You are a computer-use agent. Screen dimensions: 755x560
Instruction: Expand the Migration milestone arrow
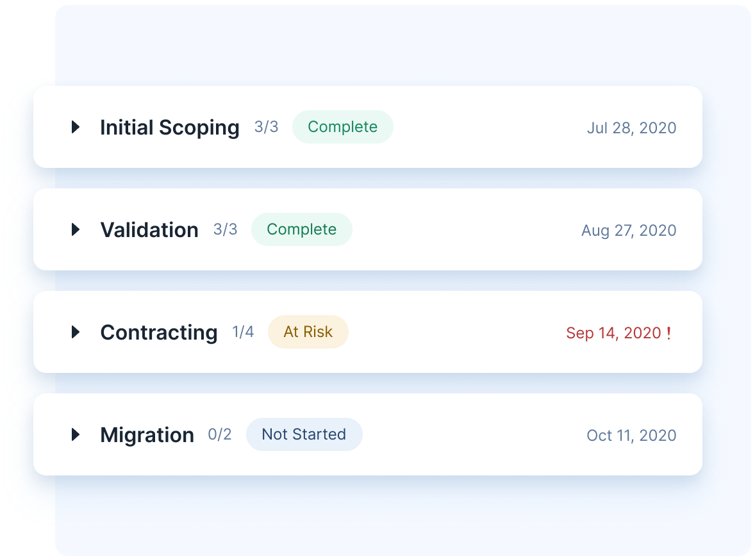click(76, 434)
